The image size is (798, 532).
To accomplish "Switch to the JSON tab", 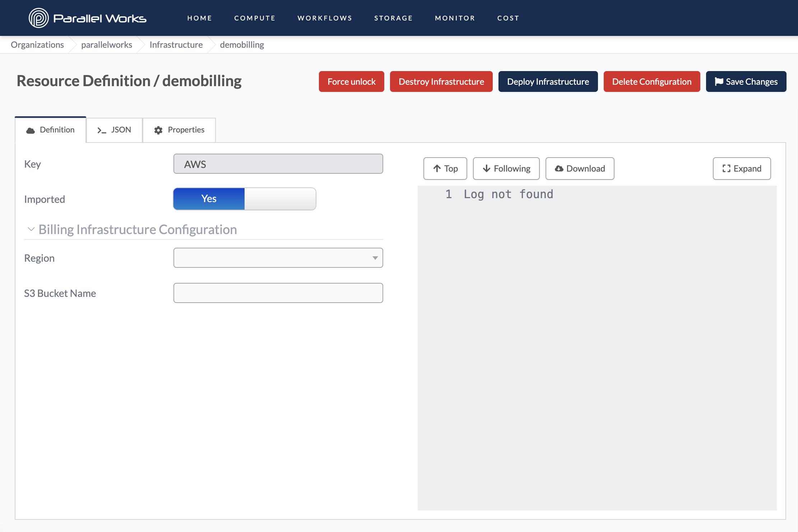I will tap(114, 129).
